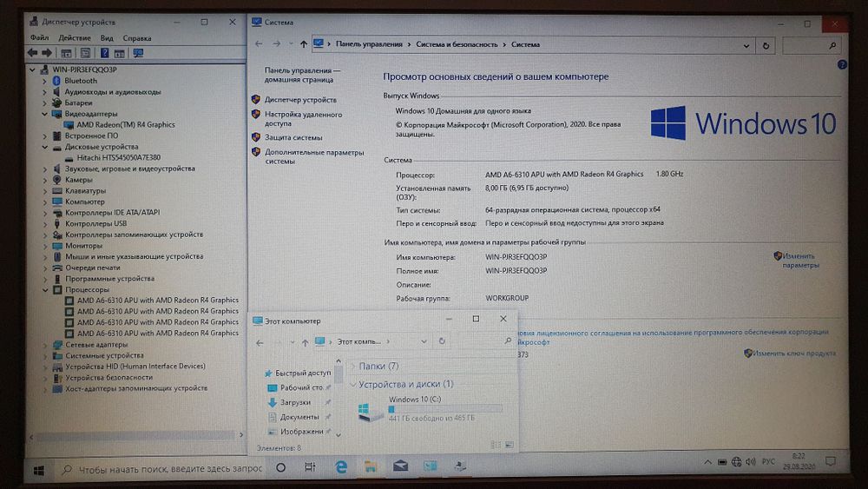
Task: Select Рабочий стол in Explorer sidebar
Action: [301, 387]
